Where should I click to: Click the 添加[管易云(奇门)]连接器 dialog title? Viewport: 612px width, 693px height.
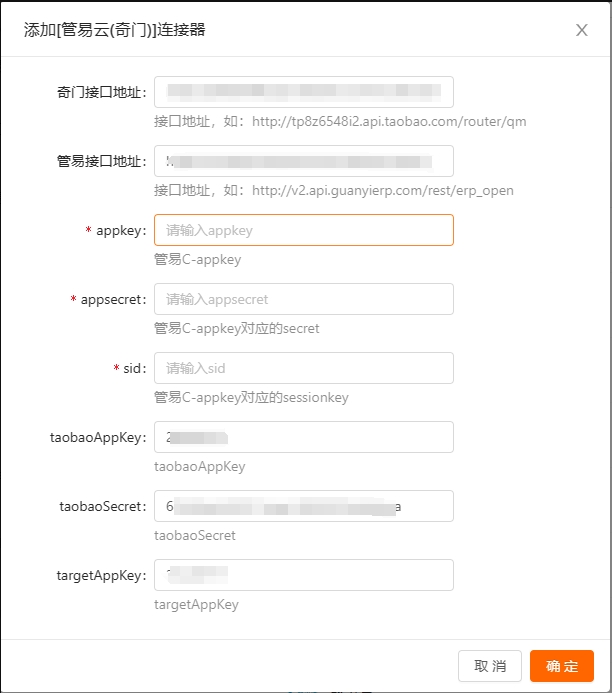coord(115,30)
